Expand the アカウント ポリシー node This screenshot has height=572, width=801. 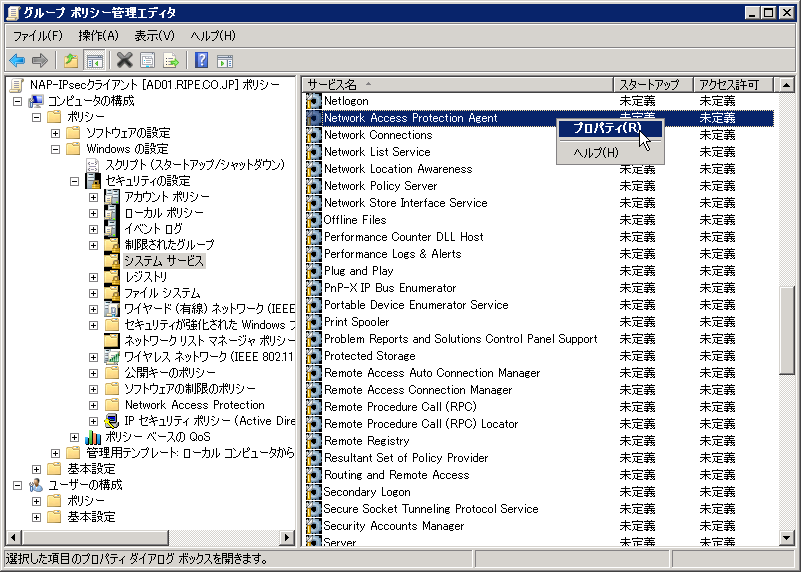[x=93, y=197]
